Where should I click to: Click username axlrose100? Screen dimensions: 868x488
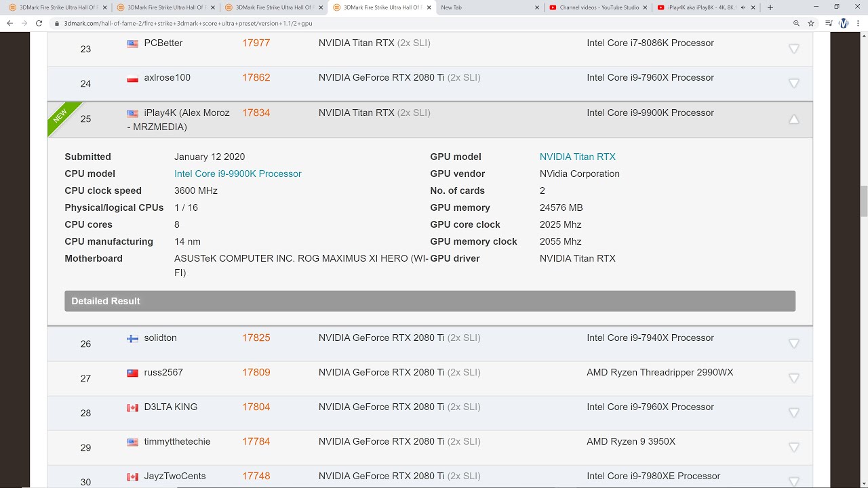(167, 77)
